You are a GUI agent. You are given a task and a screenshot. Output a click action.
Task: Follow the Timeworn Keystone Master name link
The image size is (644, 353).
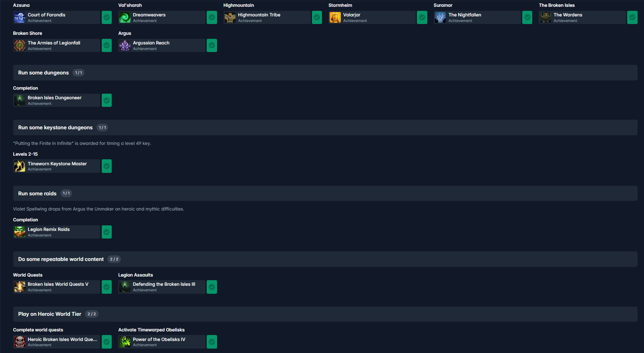pos(57,164)
